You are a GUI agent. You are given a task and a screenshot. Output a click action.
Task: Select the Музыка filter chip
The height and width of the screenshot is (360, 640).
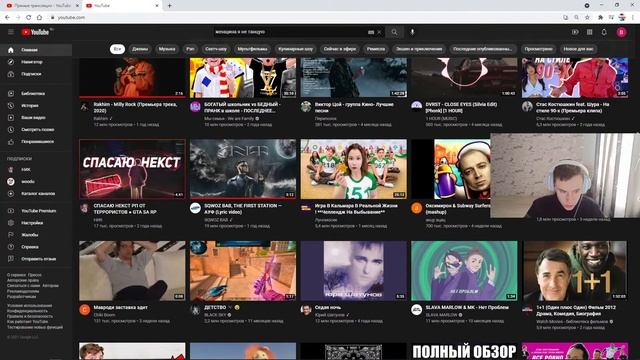[167, 49]
